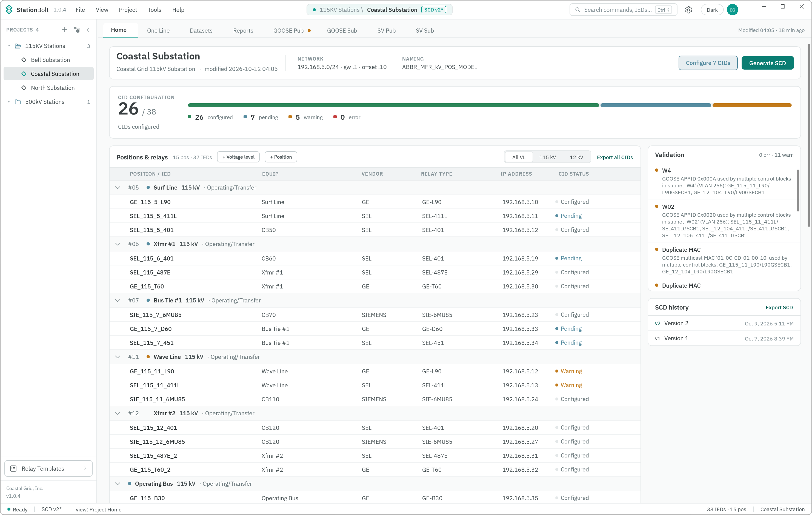Click Export SCD link
Screen dimensions: 812x515
[x=779, y=307]
